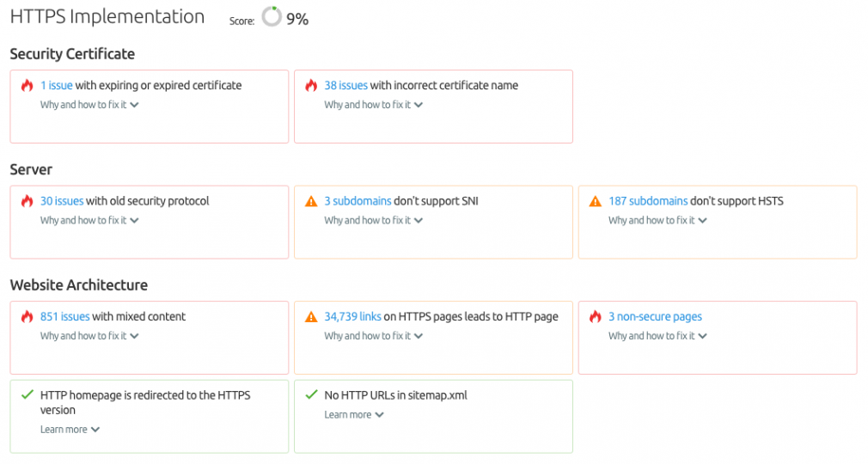Open the '38 issues' link
868x464 pixels.
pos(346,85)
